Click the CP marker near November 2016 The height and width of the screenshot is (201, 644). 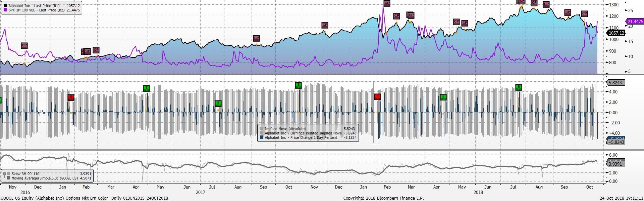24,45
